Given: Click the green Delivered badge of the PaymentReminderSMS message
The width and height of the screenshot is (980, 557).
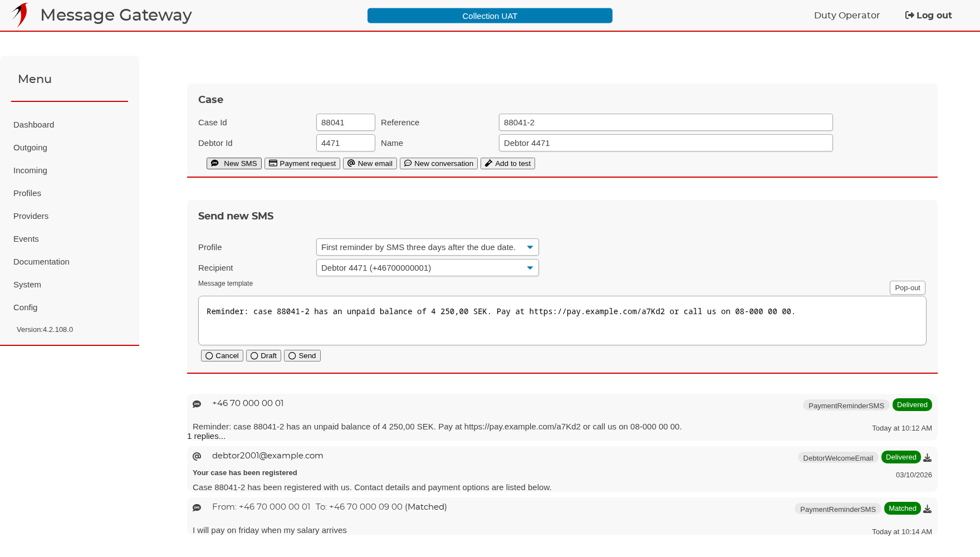Looking at the screenshot, I should click(912, 405).
